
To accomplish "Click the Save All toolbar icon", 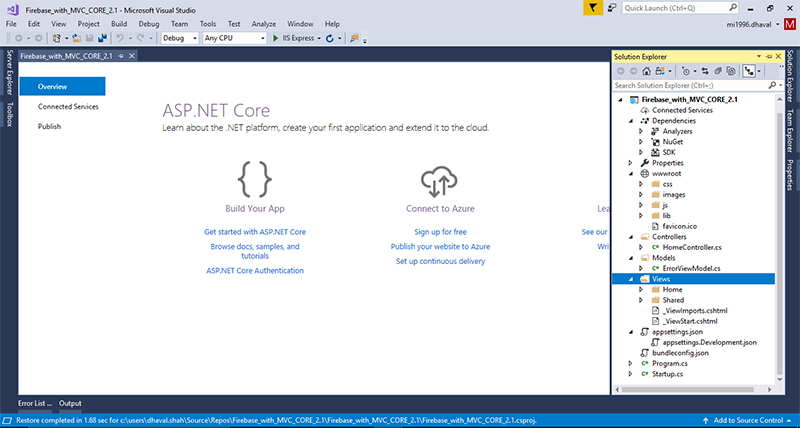I will pos(99,38).
